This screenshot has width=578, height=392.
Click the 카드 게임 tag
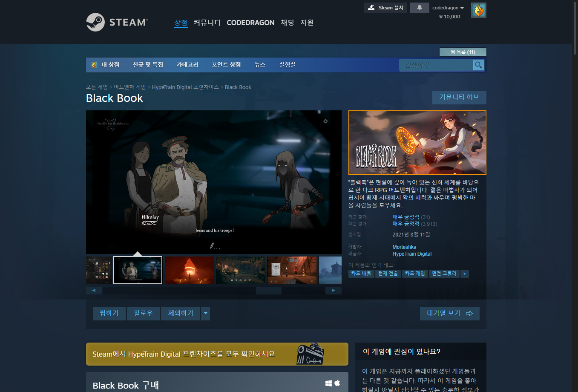point(415,274)
